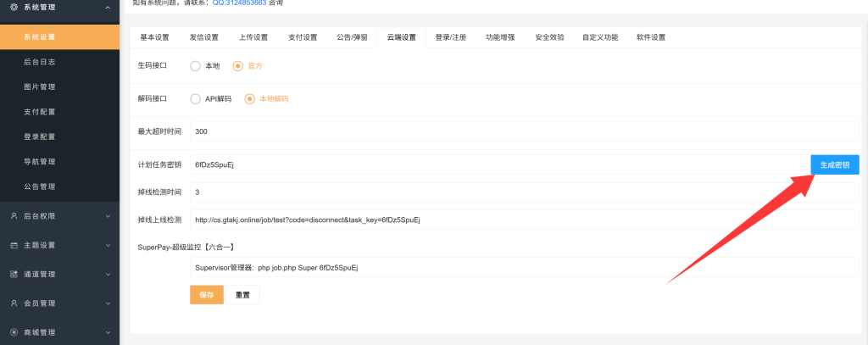The width and height of the screenshot is (868, 345).
Task: Expand the 通道管理 section chevron
Action: (x=108, y=274)
